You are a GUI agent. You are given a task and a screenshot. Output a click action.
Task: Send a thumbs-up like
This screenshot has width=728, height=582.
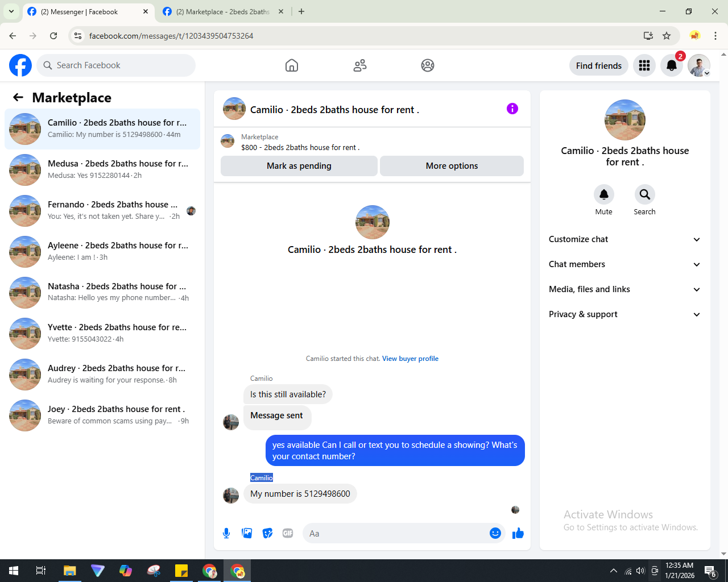click(518, 533)
